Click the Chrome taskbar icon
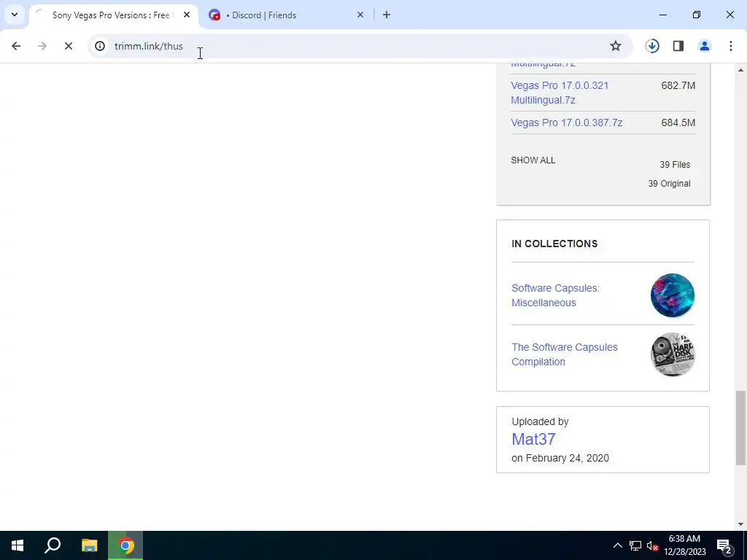747x560 pixels. click(x=125, y=545)
